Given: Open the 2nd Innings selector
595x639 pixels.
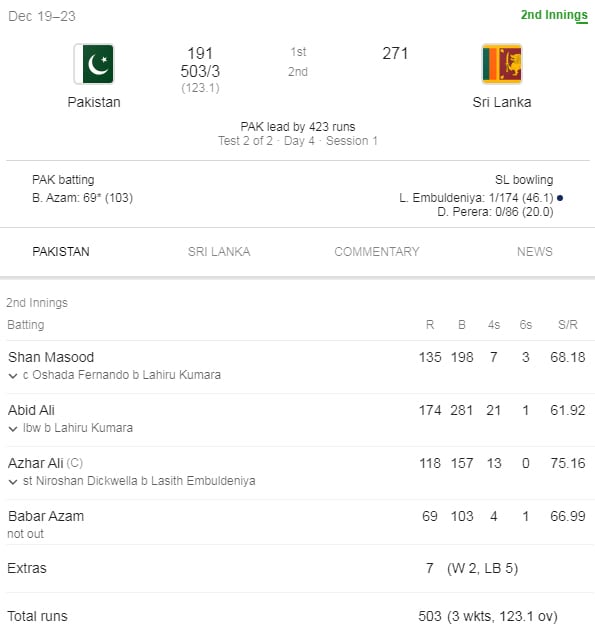Looking at the screenshot, I should (x=554, y=15).
